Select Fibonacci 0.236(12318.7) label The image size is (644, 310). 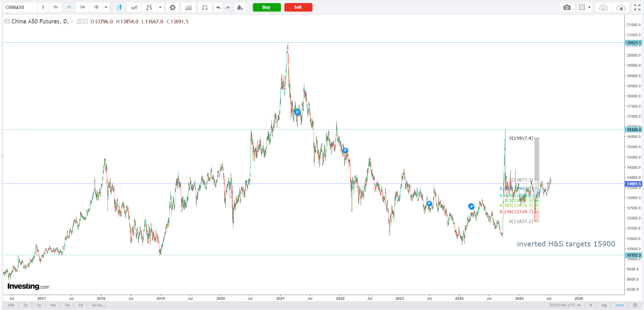click(516, 211)
